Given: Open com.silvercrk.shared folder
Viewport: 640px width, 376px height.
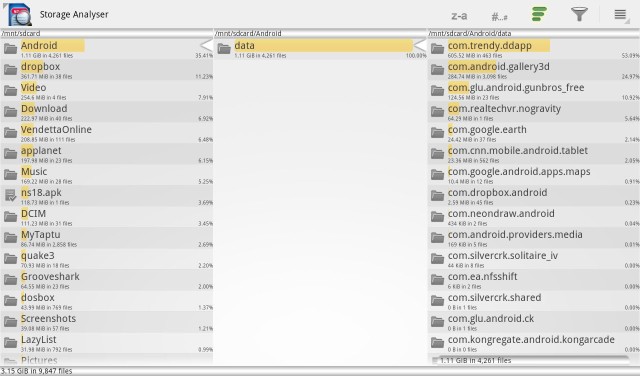Looking at the screenshot, I should coord(533,301).
